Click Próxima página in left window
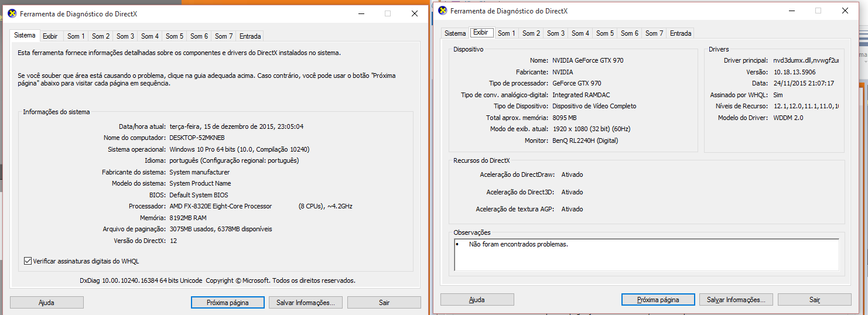The image size is (868, 315). point(228,303)
